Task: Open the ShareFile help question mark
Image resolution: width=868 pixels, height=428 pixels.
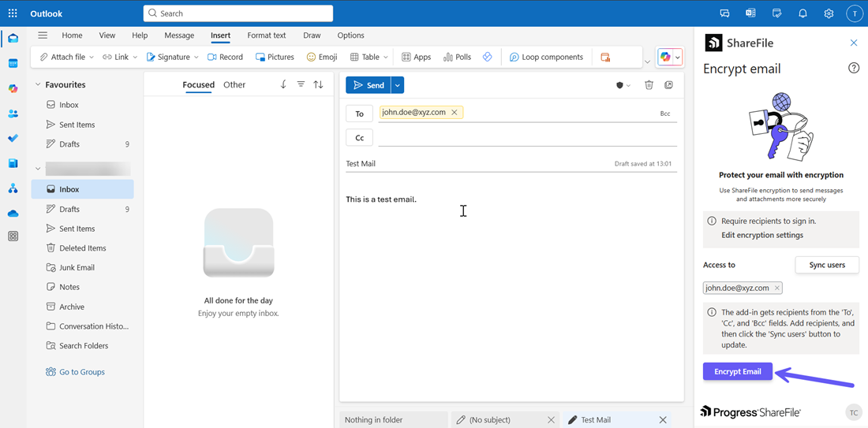Action: coord(853,69)
